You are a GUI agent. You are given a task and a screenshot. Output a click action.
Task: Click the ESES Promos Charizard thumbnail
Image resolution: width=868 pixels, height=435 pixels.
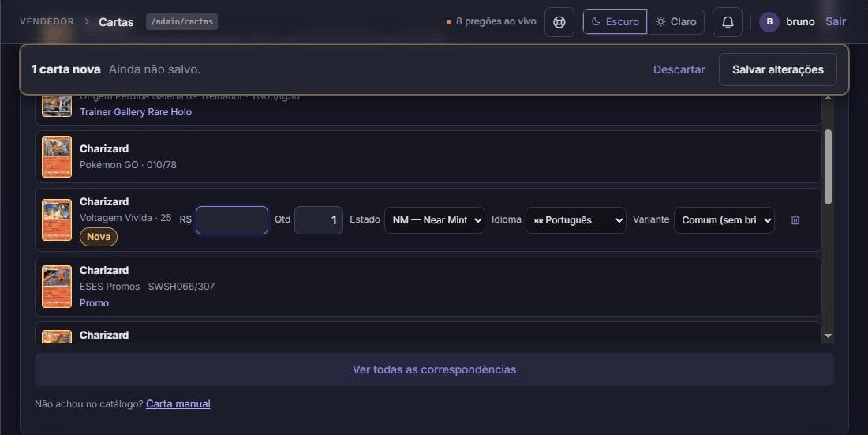click(x=57, y=287)
